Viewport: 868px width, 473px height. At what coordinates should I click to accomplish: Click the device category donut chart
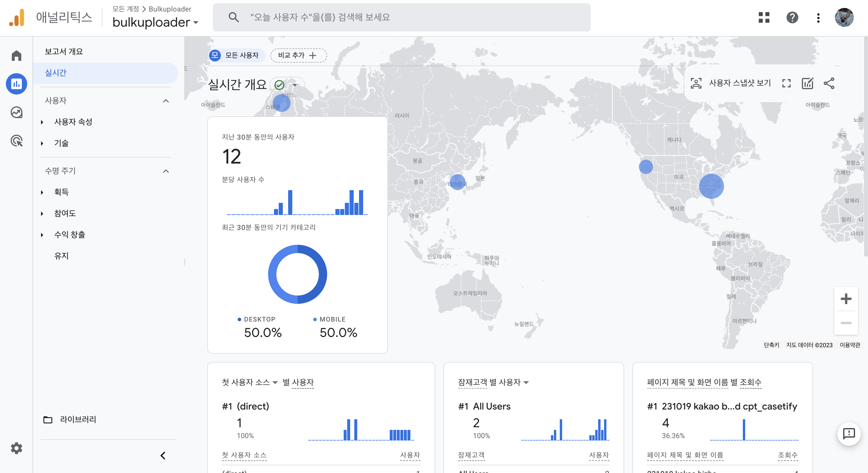297,274
